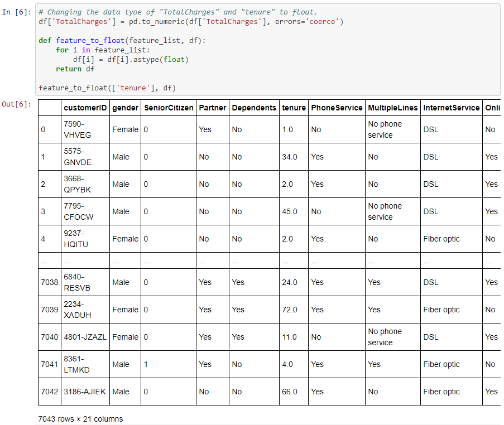
Task: Select SeniorCitizen value 1 in row 7041
Action: 146,364
